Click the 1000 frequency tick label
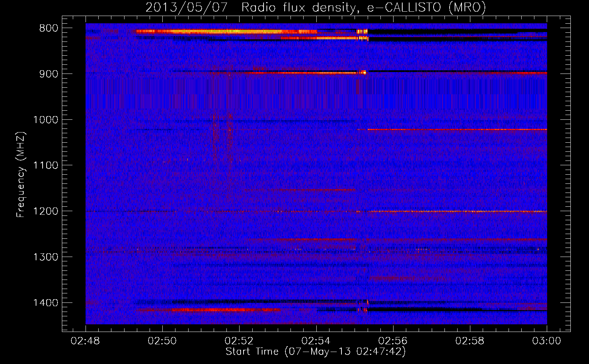589x364 pixels. tap(46, 120)
